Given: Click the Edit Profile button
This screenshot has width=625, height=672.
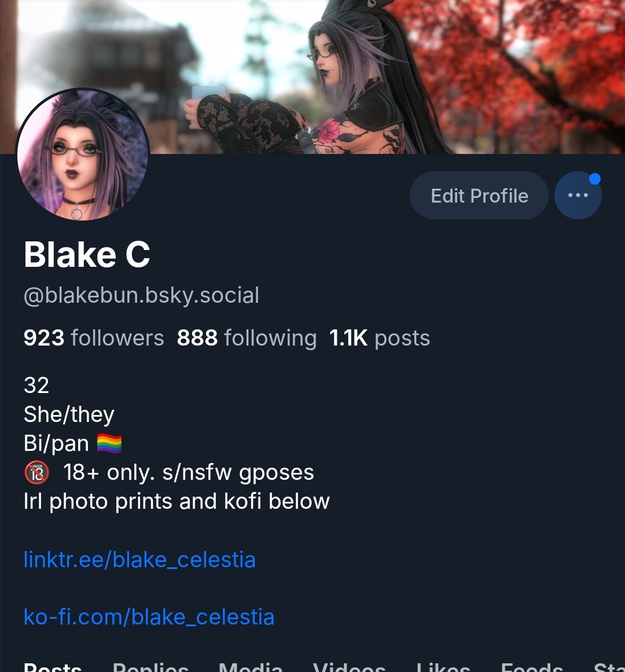Looking at the screenshot, I should (479, 196).
